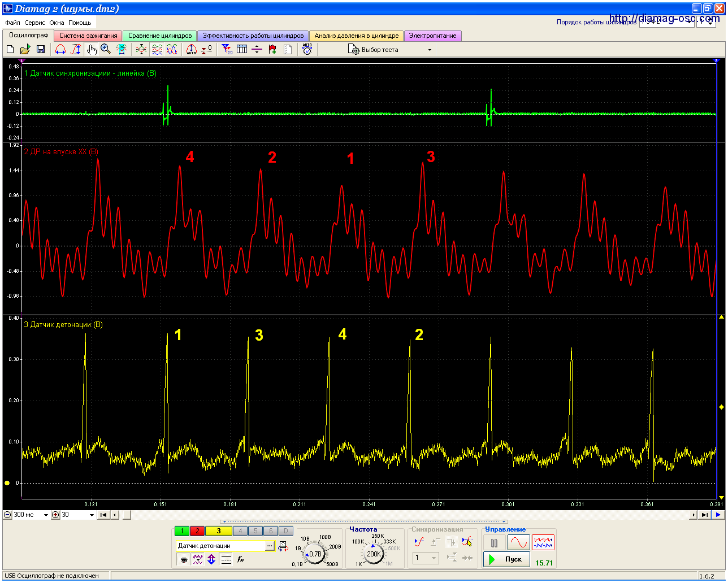728x583 pixels.
Task: Open the 300 мс time scale dropdown
Action: tap(46, 515)
